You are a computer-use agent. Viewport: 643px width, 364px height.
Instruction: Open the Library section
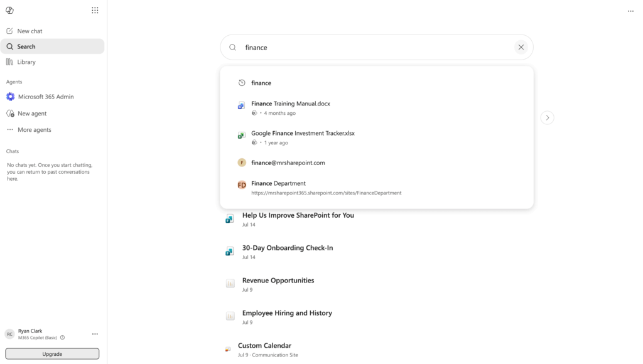[x=53, y=62]
